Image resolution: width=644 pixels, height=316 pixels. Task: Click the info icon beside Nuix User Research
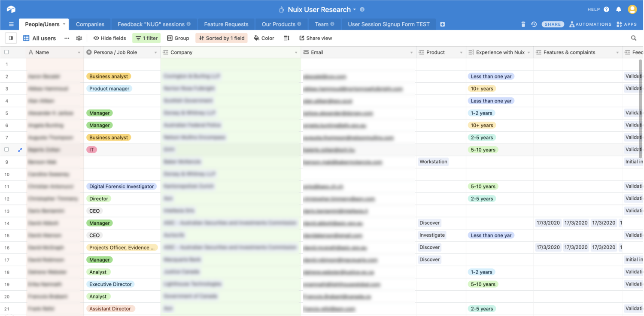tap(362, 9)
